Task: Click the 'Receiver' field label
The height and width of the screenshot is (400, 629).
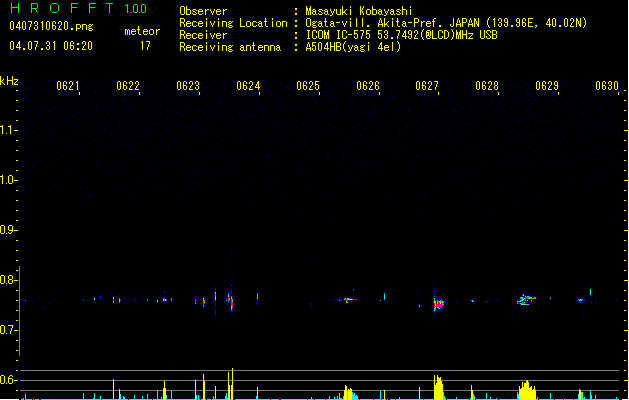Action: pos(203,35)
